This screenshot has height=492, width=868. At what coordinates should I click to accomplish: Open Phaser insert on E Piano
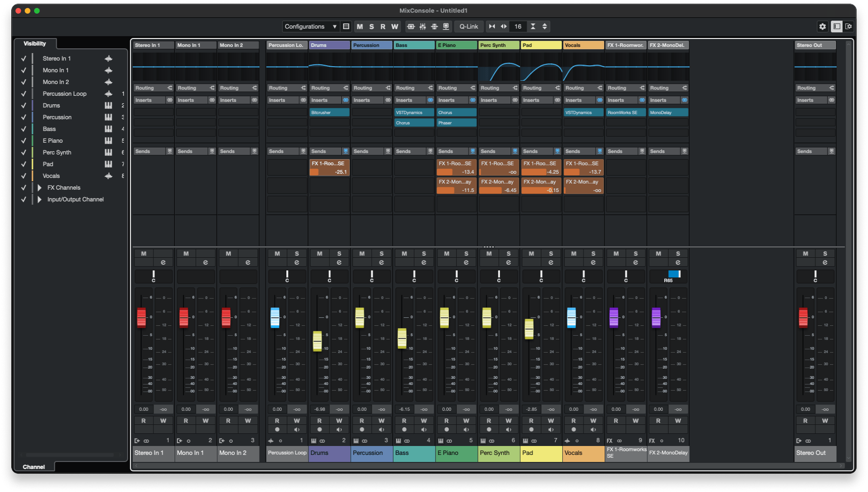456,123
